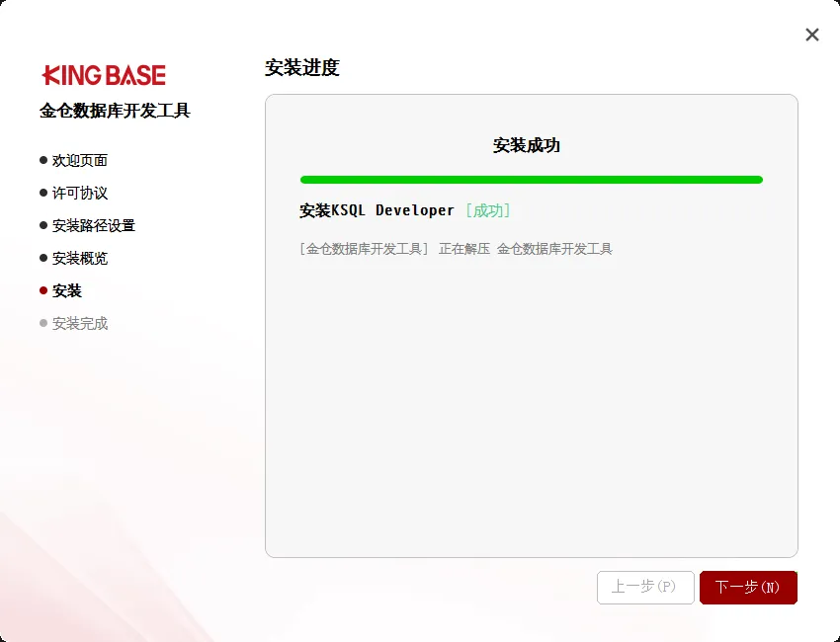Open the 欢迎页面 step in the sidebar
The image size is (840, 642).
coord(80,160)
